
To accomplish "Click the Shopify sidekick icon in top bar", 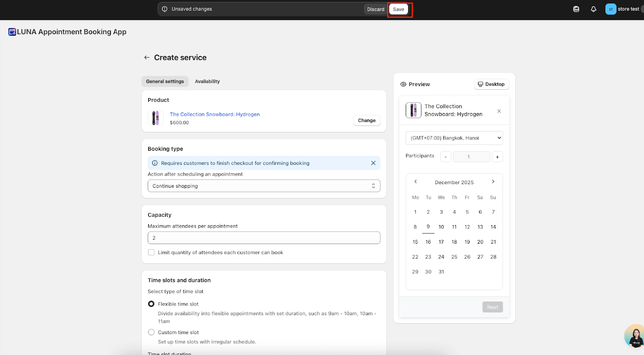I will (x=576, y=9).
